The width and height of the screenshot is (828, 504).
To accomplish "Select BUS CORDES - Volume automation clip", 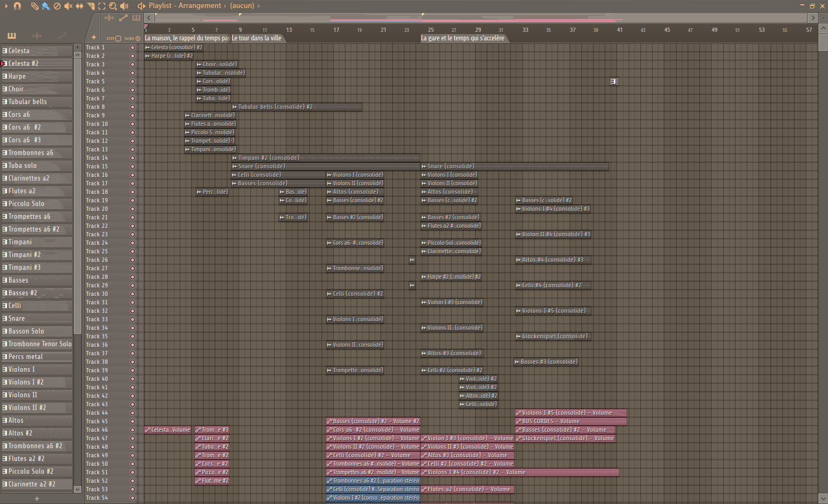I will (x=571, y=421).
